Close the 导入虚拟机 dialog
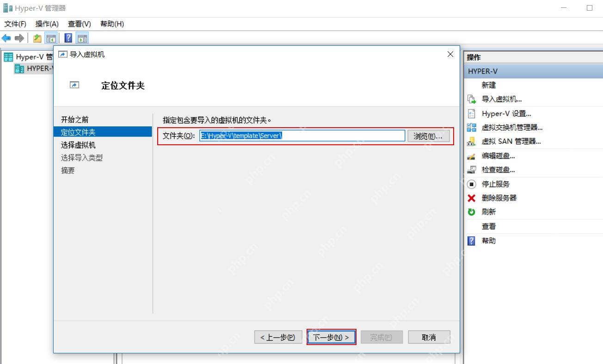Viewport: 603px width, 364px height. [x=450, y=54]
